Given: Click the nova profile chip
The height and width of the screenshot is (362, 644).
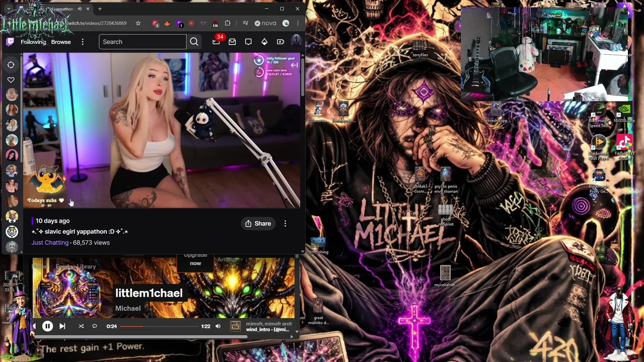Looking at the screenshot, I should (x=265, y=23).
